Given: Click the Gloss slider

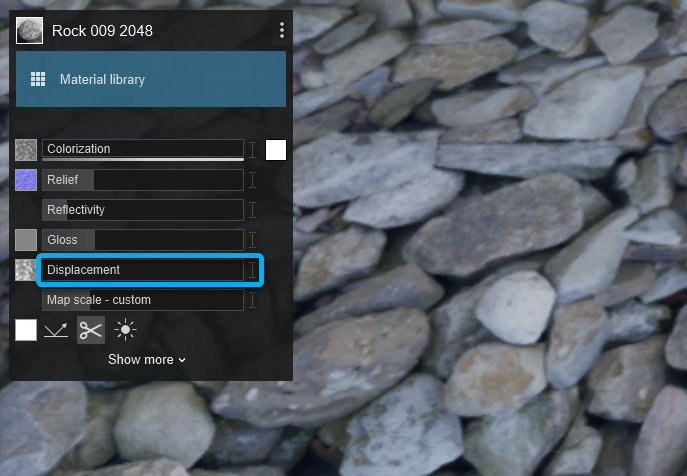Looking at the screenshot, I should (x=143, y=240).
